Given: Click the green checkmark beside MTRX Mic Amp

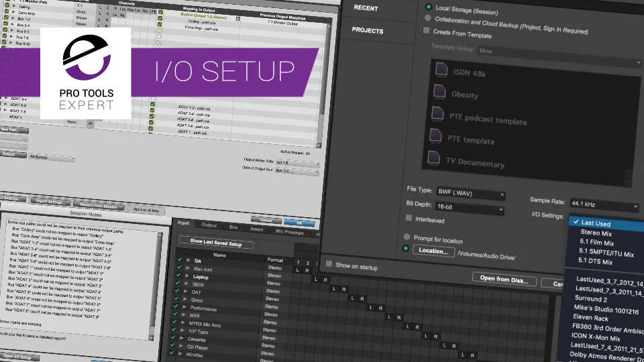Looking at the screenshot, I should click(x=174, y=322).
